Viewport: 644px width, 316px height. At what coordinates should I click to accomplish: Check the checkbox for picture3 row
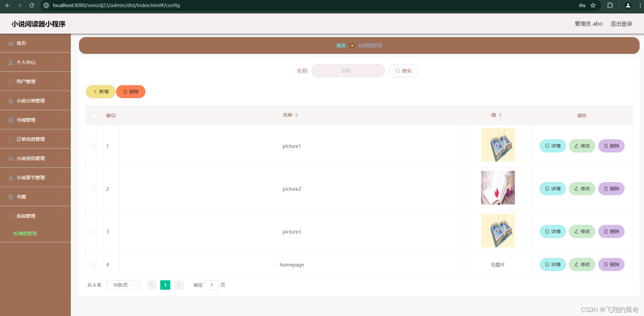[94, 232]
